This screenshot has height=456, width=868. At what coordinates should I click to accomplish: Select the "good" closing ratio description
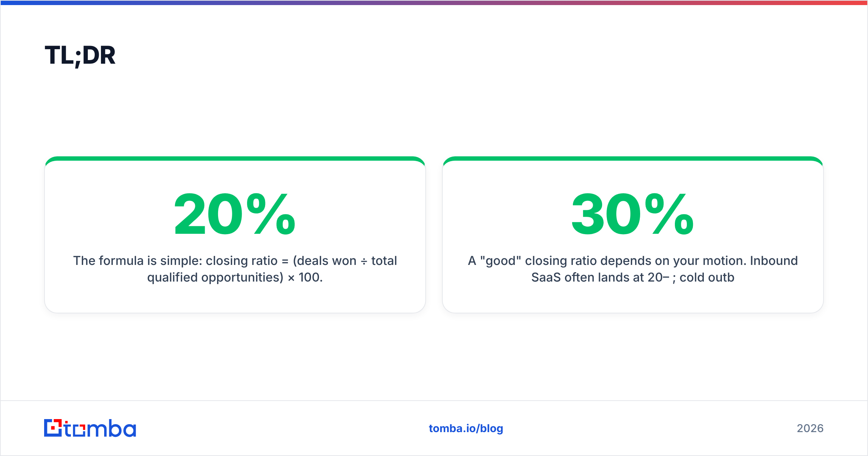tap(633, 269)
